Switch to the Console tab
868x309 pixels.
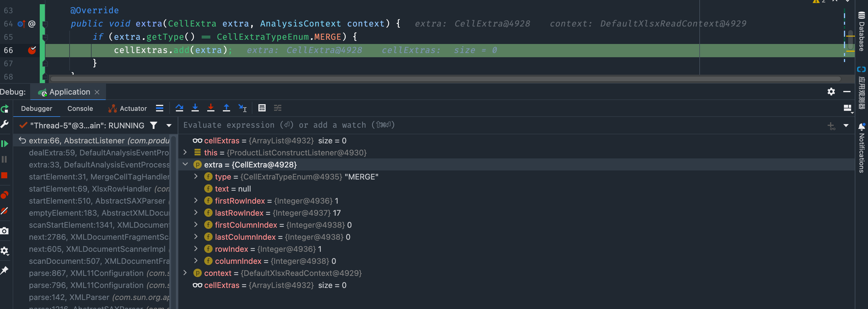80,108
